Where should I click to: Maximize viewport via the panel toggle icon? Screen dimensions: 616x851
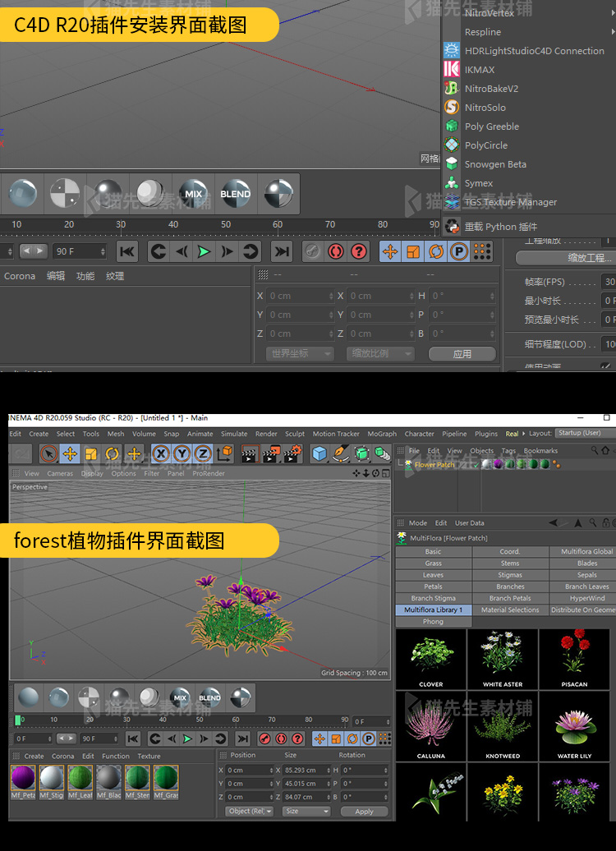pos(385,473)
